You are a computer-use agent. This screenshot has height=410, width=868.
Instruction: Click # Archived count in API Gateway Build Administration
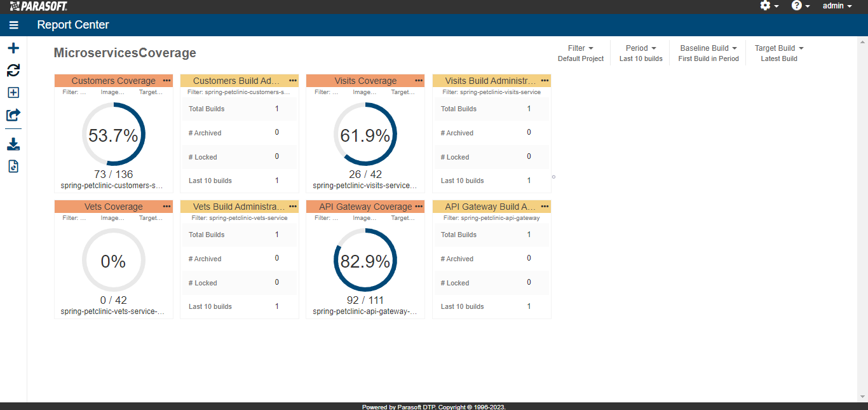[x=529, y=258]
